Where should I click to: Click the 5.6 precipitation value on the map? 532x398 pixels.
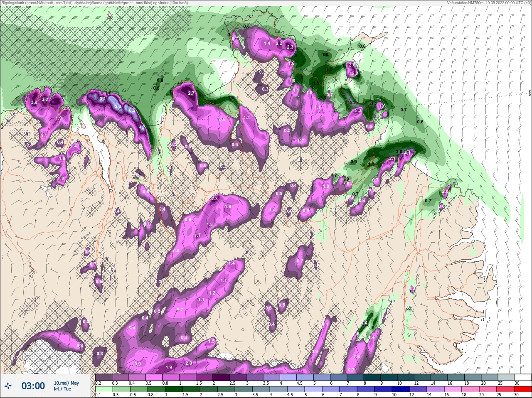click(x=118, y=106)
